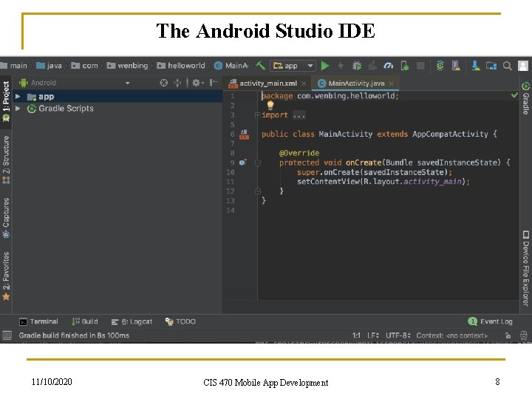Click the wenbing breadcrumb folder
This screenshot has width=532, height=399.
[x=128, y=66]
